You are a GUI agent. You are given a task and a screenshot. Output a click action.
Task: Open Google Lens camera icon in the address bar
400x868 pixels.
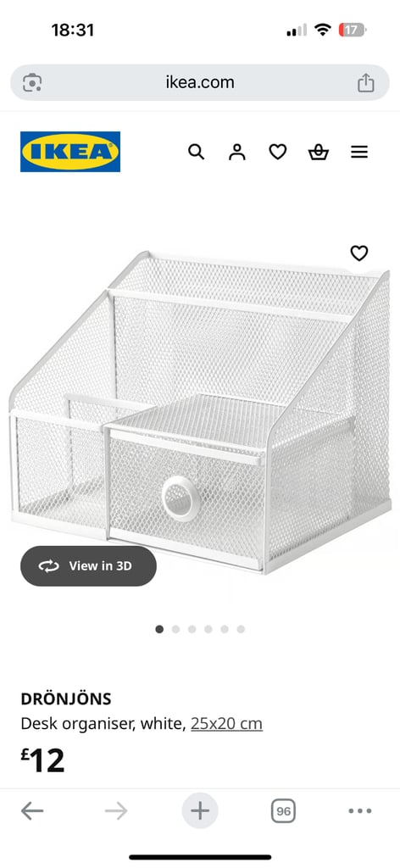click(32, 83)
